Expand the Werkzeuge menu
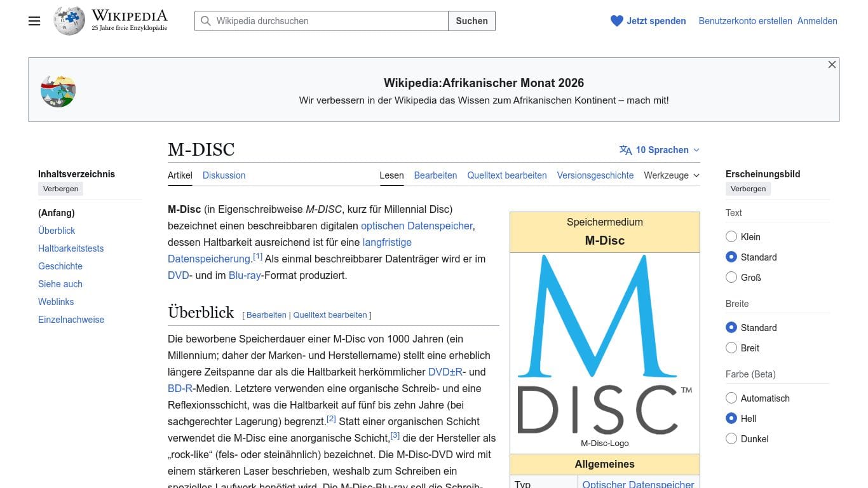868x488 pixels. (672, 175)
